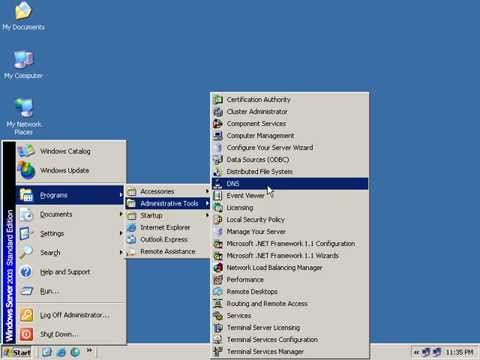Viewport: 480px width, 360px height.
Task: Click the Event Viewer icon
Action: pos(218,195)
